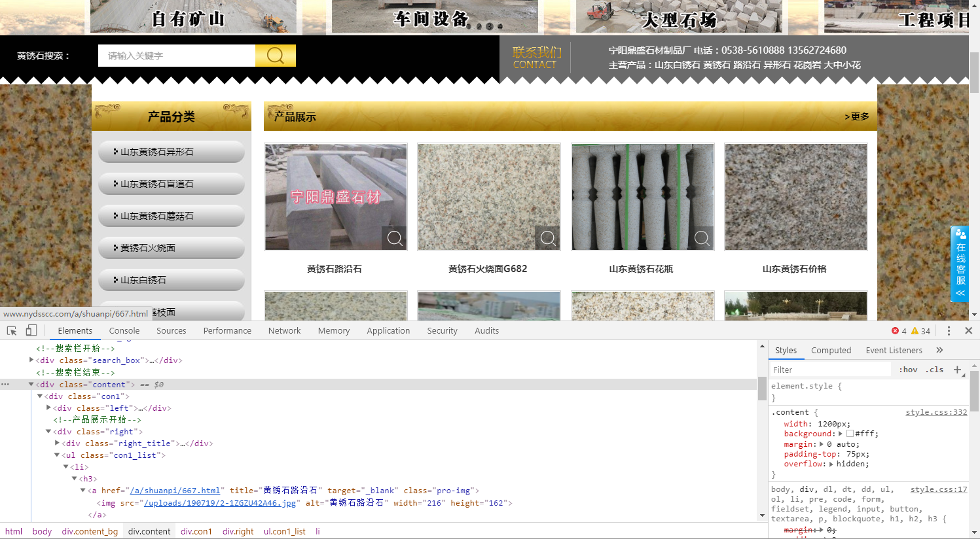
Task: Open style.css:17 source link
Action: (x=939, y=489)
